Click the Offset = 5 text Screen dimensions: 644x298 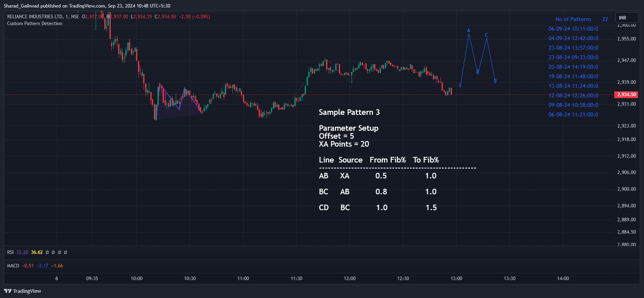point(336,136)
